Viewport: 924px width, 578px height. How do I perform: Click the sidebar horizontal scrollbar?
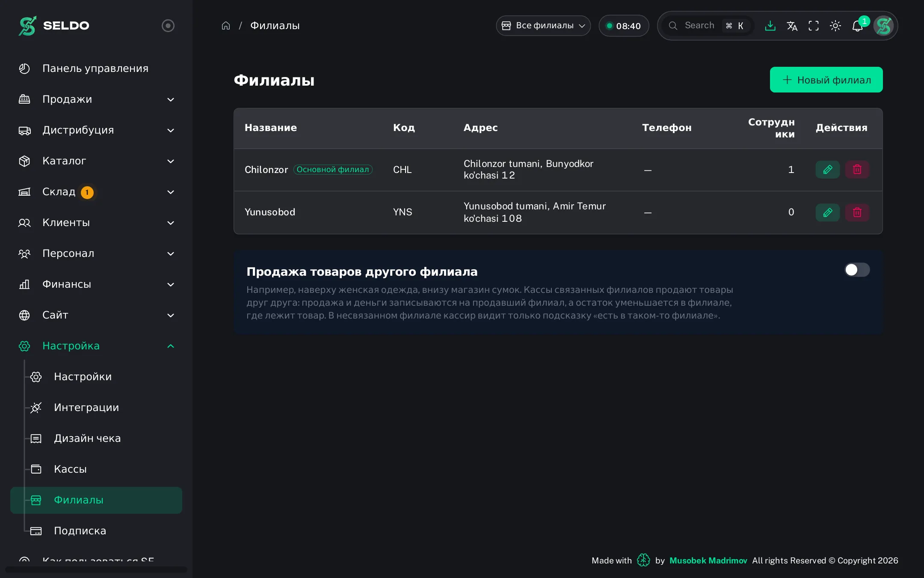[96, 569]
